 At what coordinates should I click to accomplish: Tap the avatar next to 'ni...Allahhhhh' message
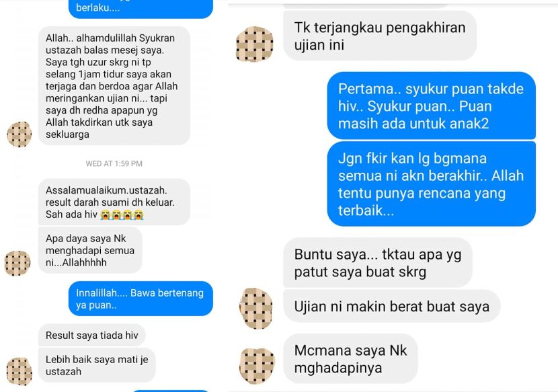pyautogui.click(x=17, y=263)
